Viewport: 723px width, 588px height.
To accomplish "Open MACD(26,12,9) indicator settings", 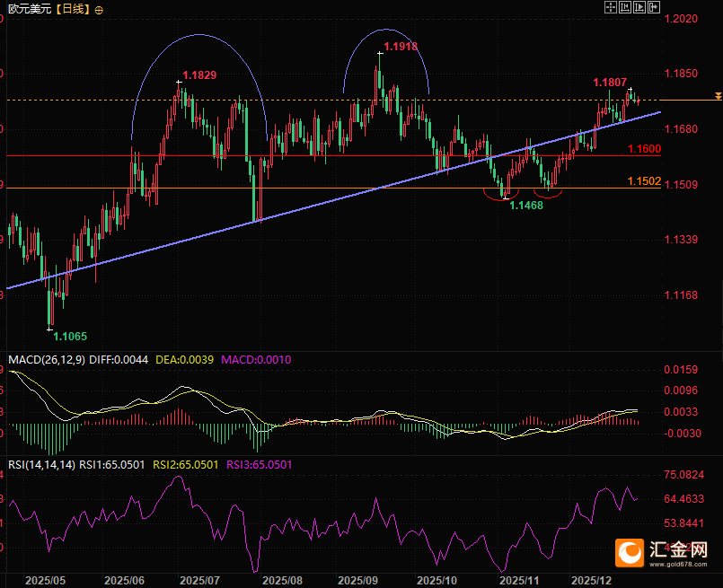I will (46, 360).
